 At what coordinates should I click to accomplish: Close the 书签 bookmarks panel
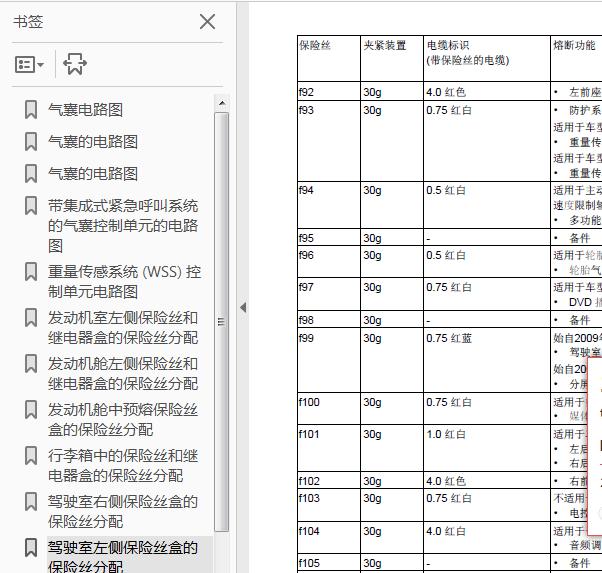click(x=207, y=22)
